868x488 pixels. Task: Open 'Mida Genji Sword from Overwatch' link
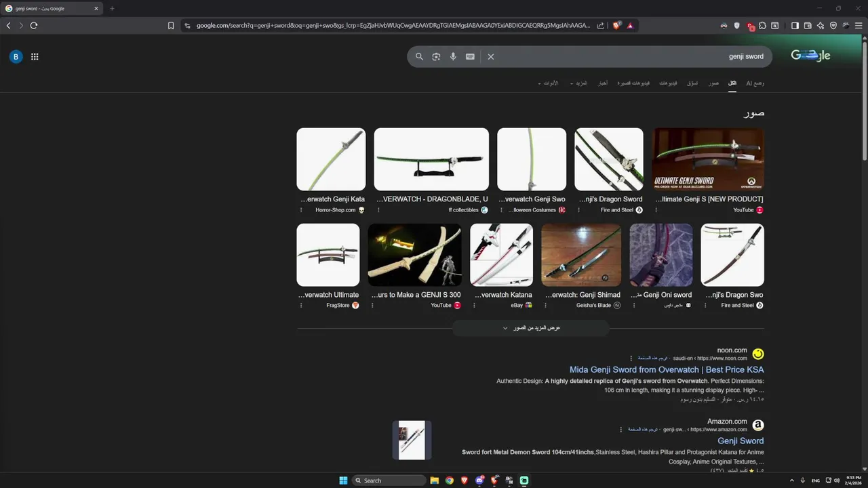pos(667,370)
